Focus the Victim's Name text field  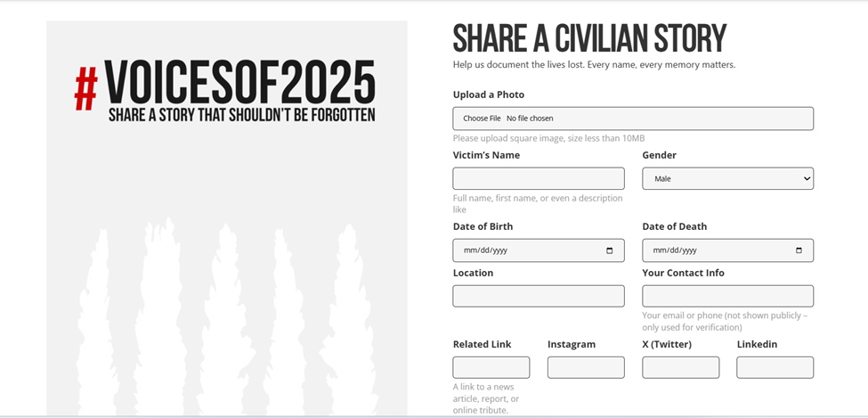538,179
